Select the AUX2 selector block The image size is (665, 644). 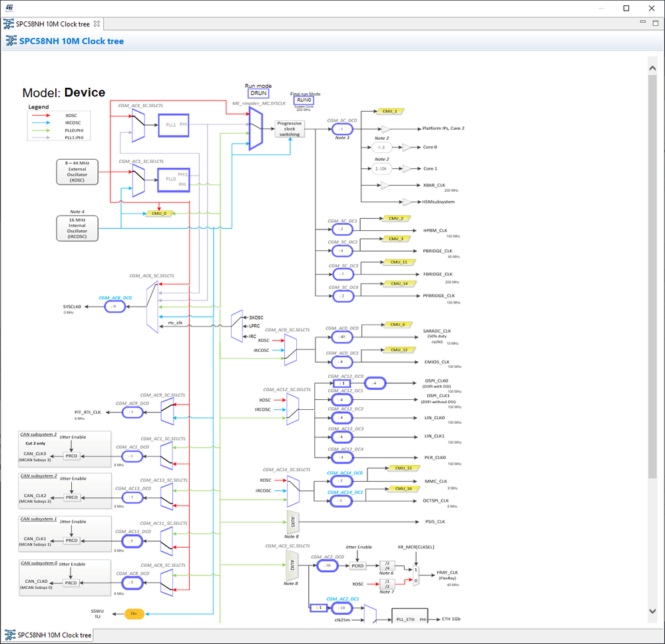[x=292, y=565]
